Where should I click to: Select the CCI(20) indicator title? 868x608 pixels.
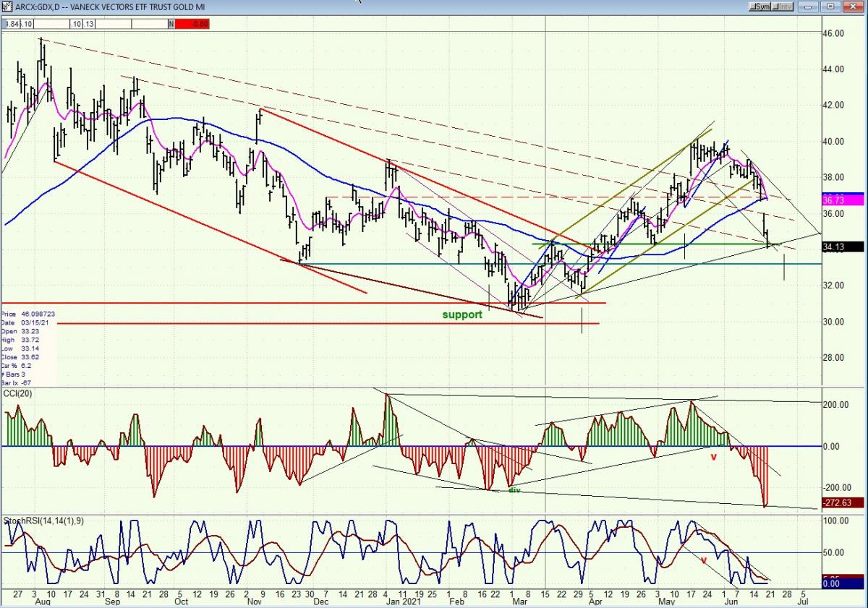[20, 393]
